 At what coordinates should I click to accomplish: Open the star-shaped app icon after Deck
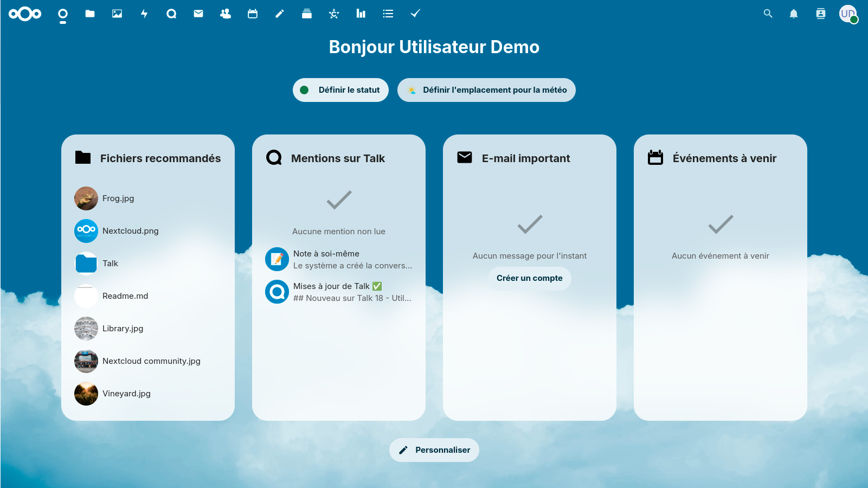(x=334, y=14)
